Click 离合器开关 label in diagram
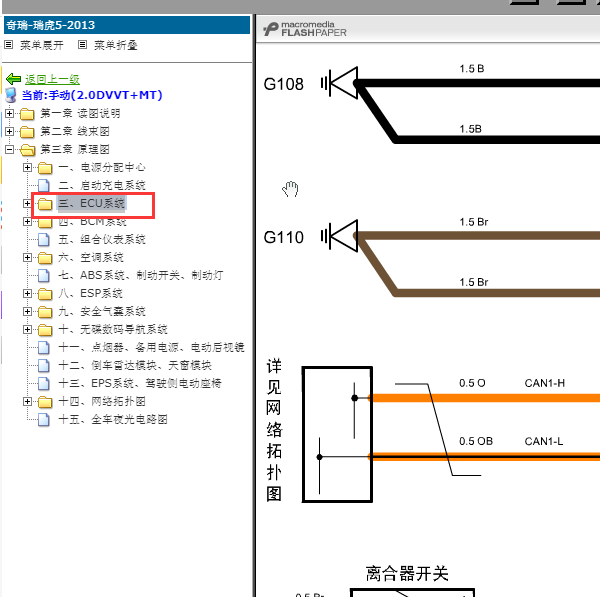Screen dimensions: 600x597 coord(407,574)
